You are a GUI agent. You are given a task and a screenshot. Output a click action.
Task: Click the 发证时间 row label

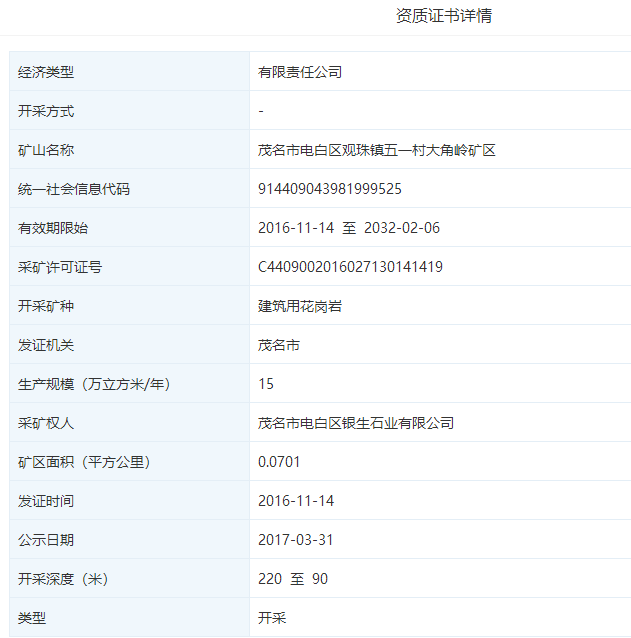point(46,501)
